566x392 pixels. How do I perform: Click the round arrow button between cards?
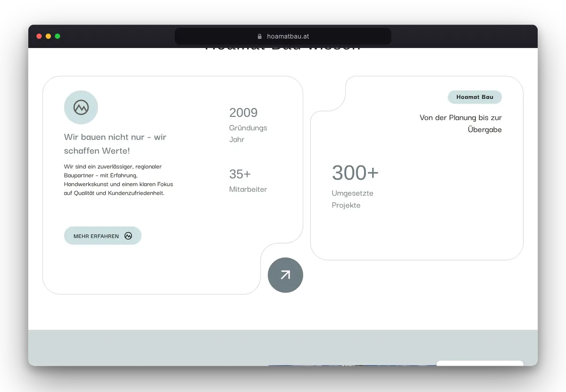[285, 275]
